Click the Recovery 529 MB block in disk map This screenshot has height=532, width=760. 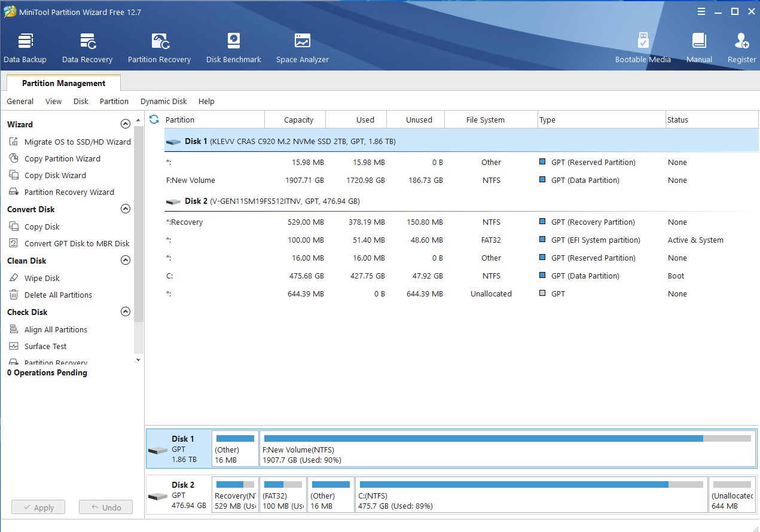click(x=236, y=495)
